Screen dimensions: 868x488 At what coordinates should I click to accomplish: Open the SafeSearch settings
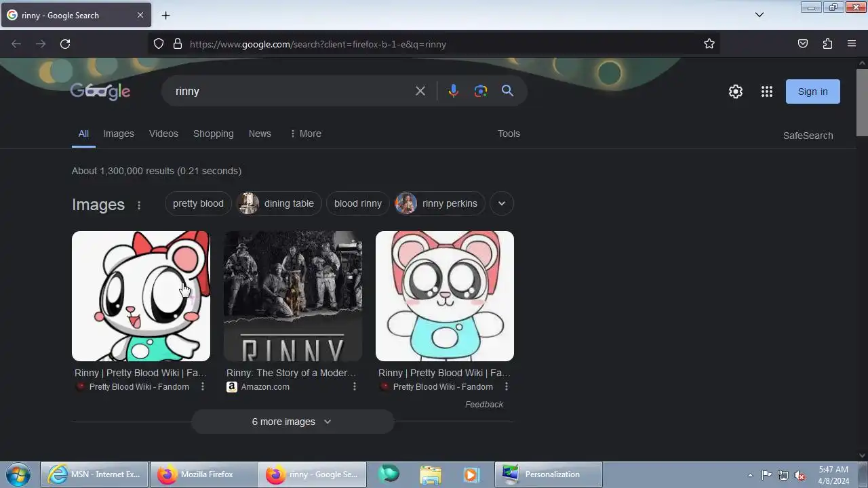(808, 136)
